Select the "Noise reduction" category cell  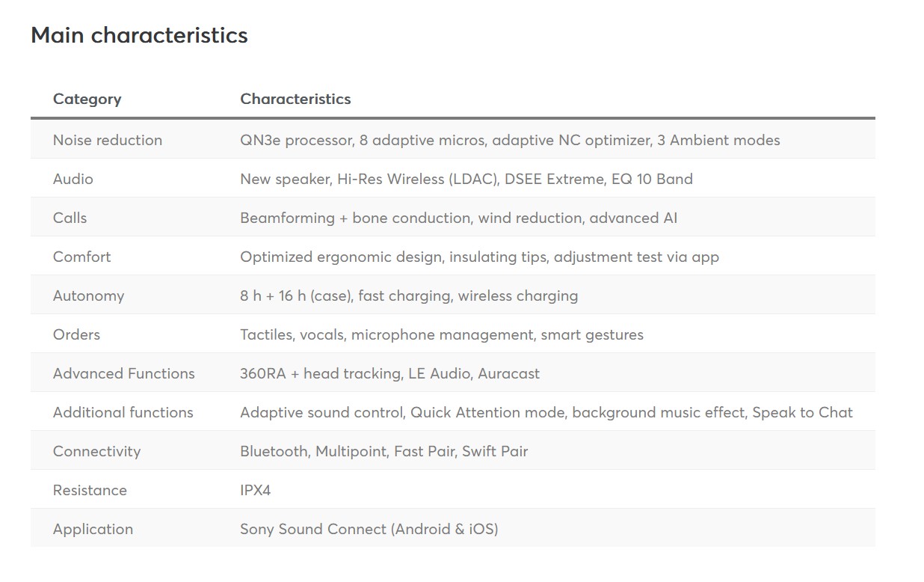coord(108,140)
